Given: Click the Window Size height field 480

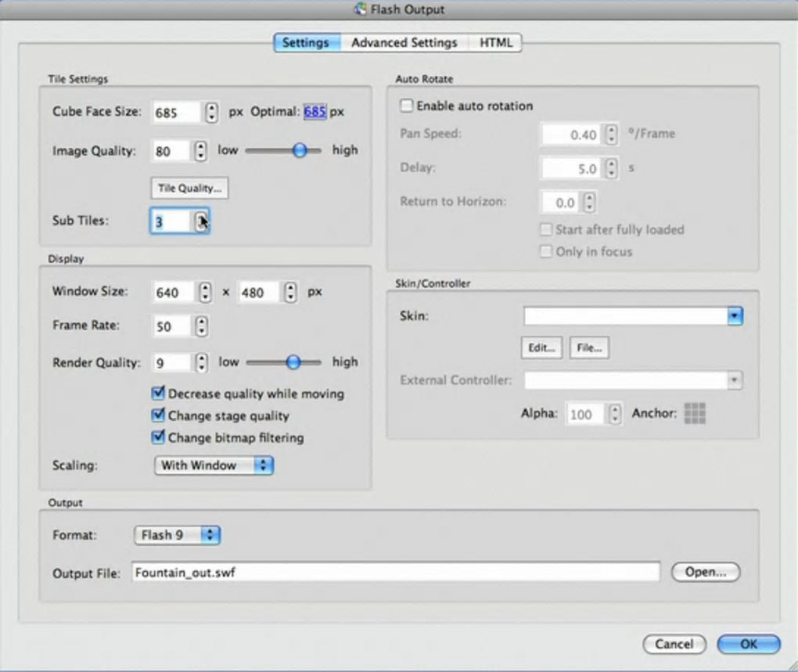Looking at the screenshot, I should click(x=260, y=293).
